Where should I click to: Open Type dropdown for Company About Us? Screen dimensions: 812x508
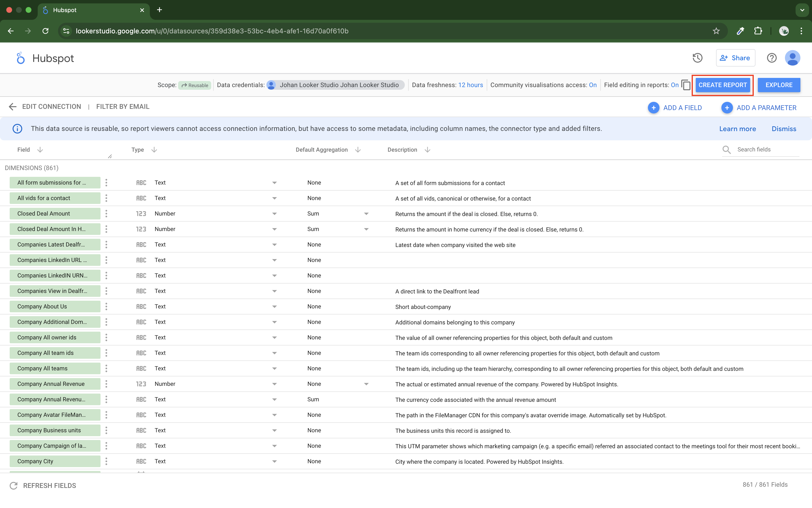[x=275, y=306]
